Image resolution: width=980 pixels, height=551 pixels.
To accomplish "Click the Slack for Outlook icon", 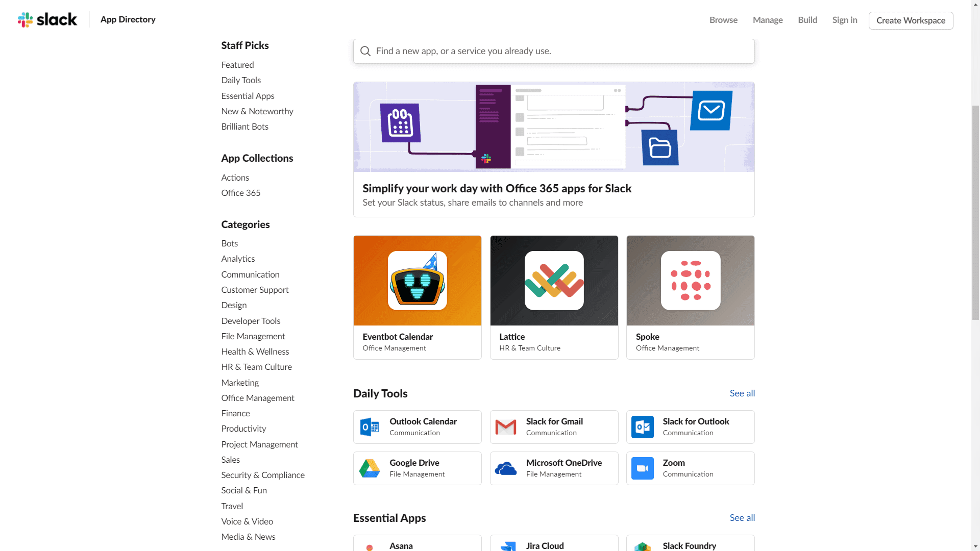I will coord(643,427).
